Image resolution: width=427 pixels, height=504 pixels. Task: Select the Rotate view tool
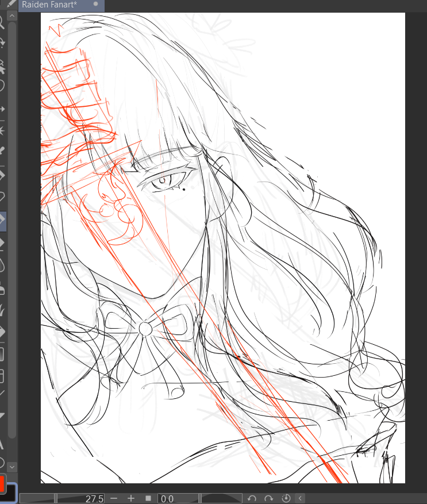2,43
